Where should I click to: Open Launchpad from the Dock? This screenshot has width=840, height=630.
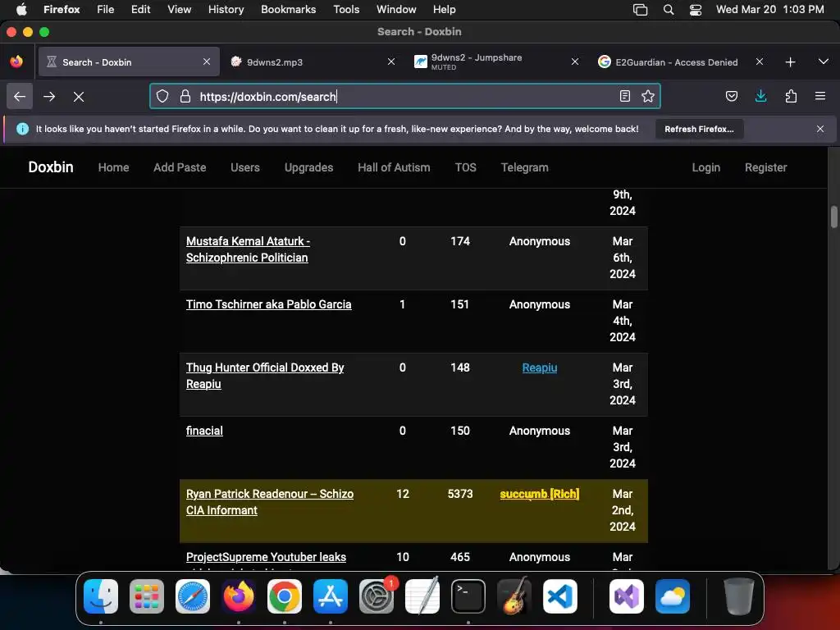click(x=147, y=596)
